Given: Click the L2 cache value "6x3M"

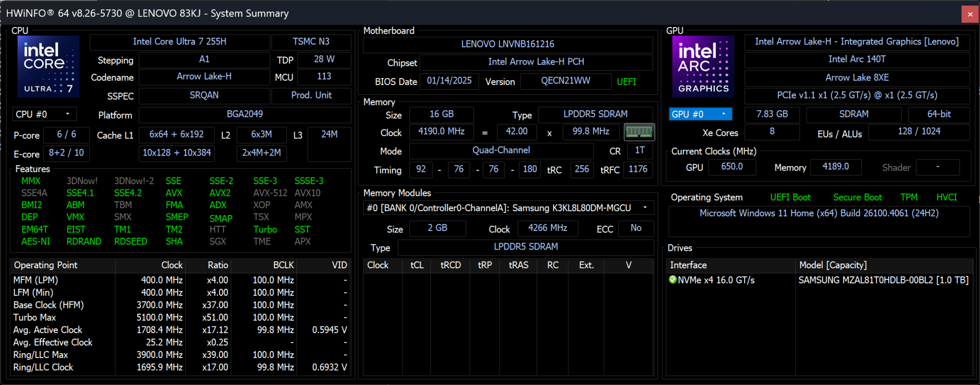Looking at the screenshot, I should click(261, 135).
